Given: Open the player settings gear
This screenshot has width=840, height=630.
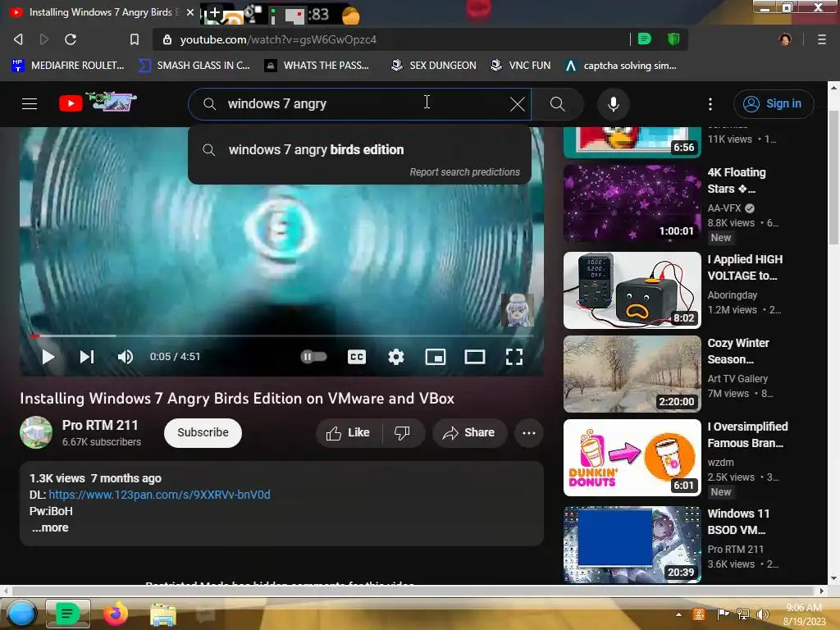Looking at the screenshot, I should (396, 357).
